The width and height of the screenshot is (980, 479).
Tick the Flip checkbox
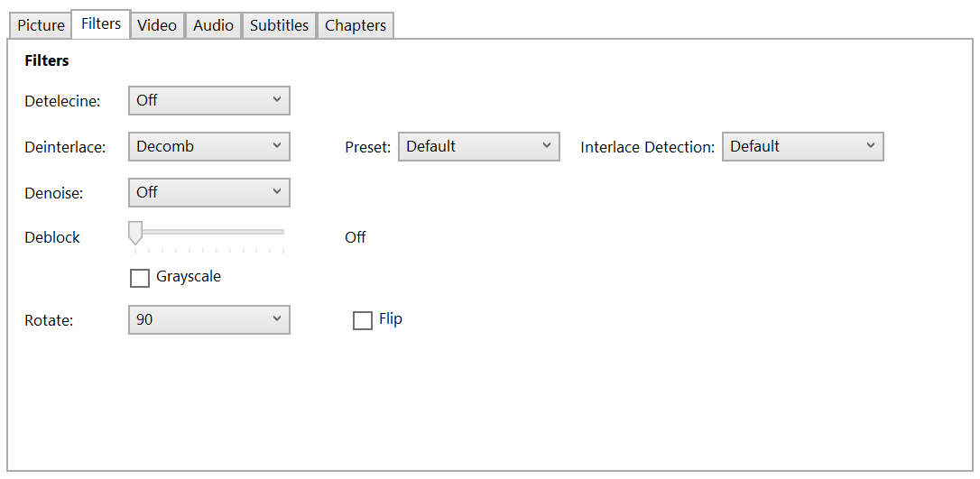click(x=363, y=320)
